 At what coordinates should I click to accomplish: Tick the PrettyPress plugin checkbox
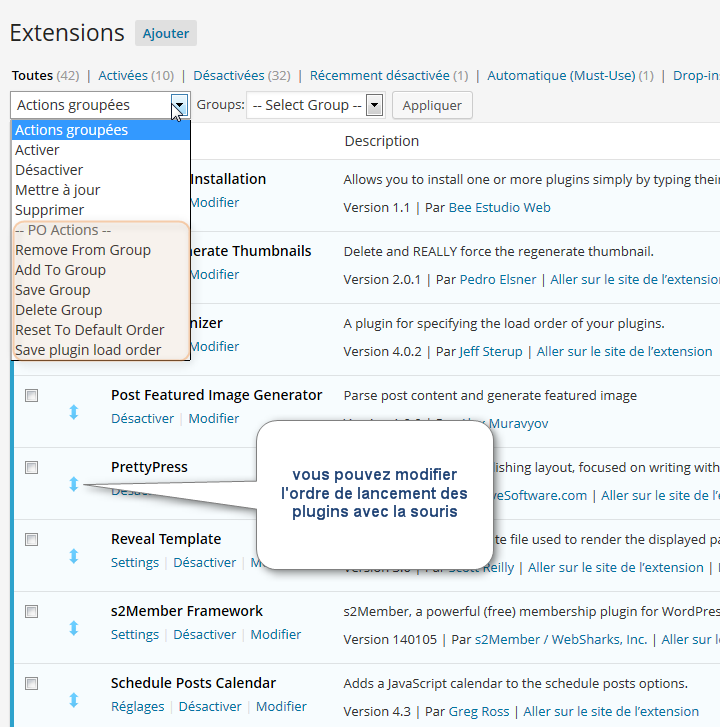(x=32, y=467)
